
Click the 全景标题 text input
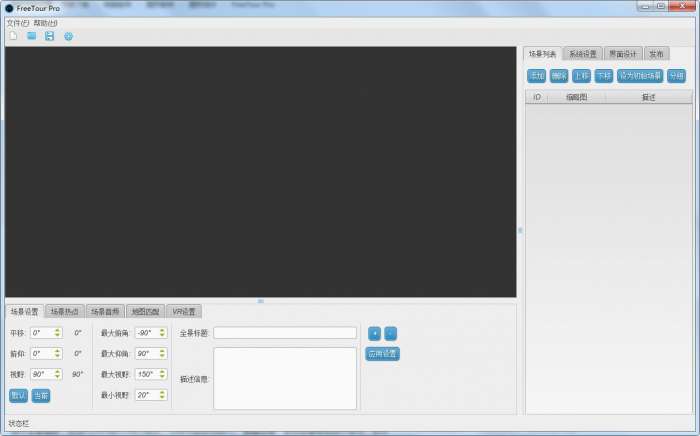pos(285,333)
